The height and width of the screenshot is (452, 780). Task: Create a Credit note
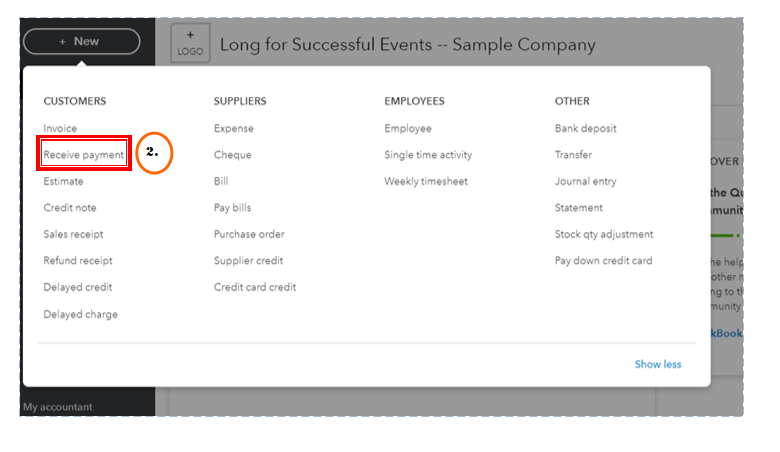tap(70, 207)
